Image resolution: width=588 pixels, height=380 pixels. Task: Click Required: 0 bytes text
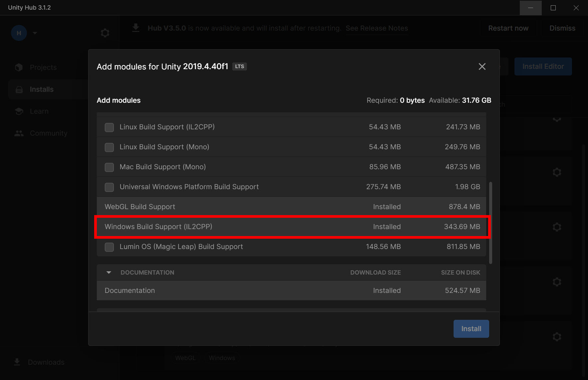(x=396, y=100)
